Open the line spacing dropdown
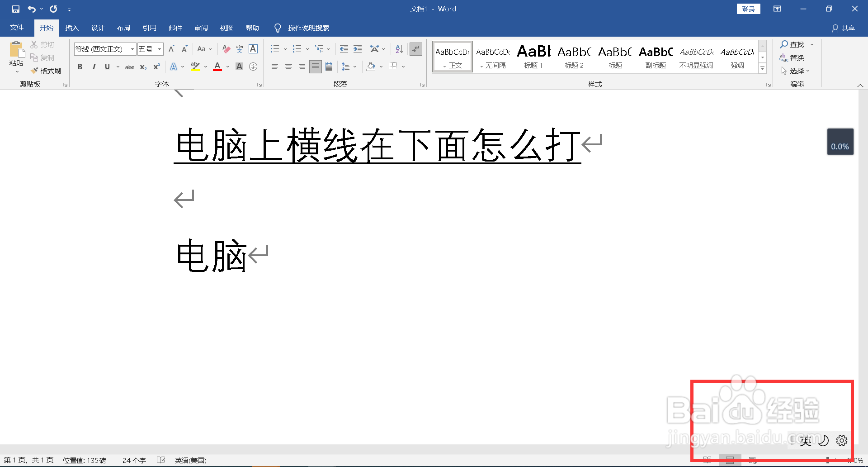868x467 pixels. tap(354, 67)
